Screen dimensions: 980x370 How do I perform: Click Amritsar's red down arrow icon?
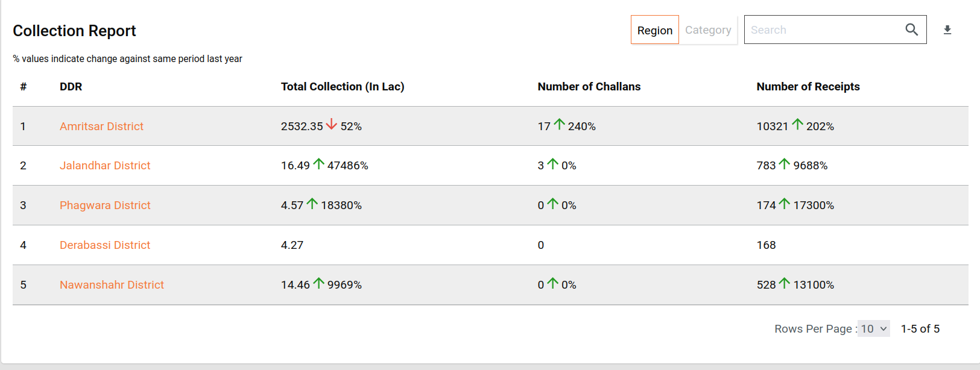[x=332, y=124]
